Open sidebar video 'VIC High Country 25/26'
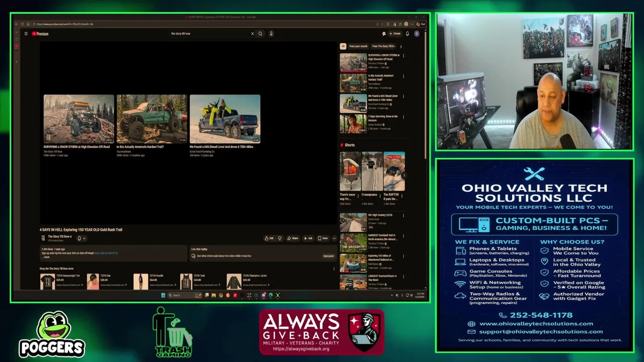 tap(353, 222)
